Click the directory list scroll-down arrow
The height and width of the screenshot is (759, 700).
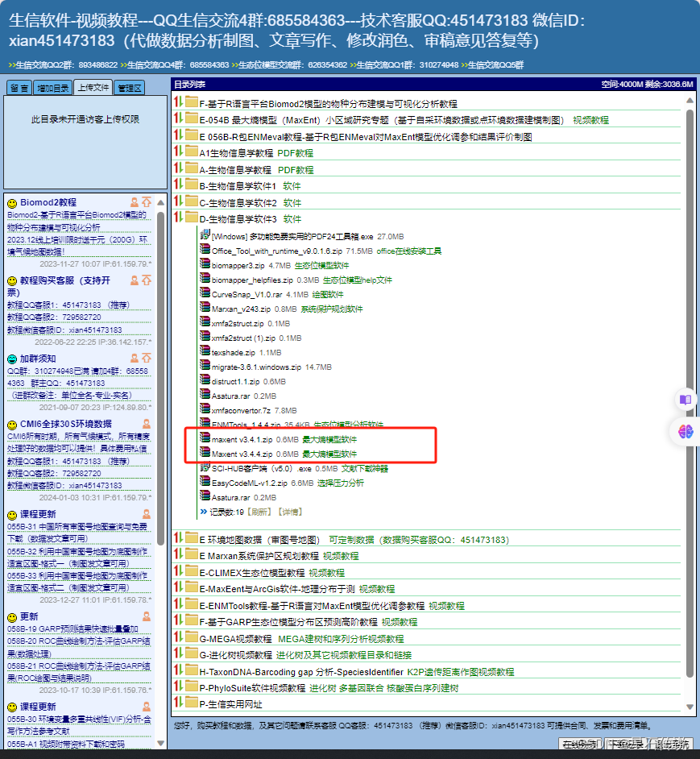[x=690, y=707]
